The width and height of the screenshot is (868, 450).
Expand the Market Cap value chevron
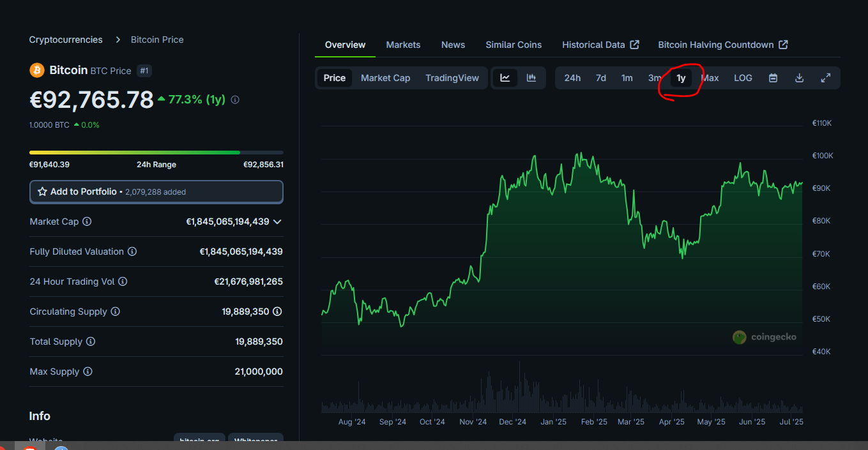pyautogui.click(x=277, y=221)
